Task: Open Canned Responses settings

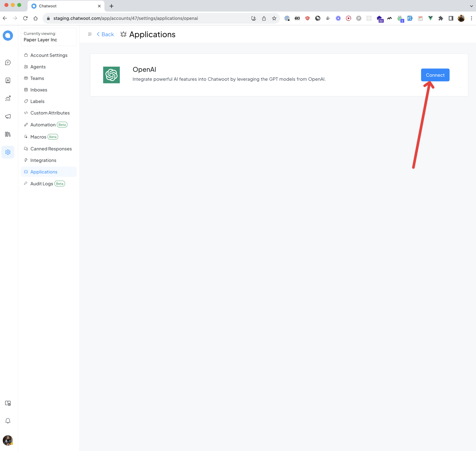Action: (x=51, y=148)
